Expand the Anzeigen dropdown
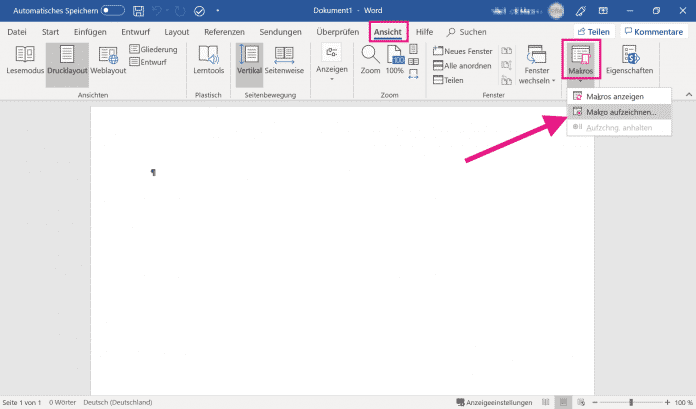 point(330,65)
